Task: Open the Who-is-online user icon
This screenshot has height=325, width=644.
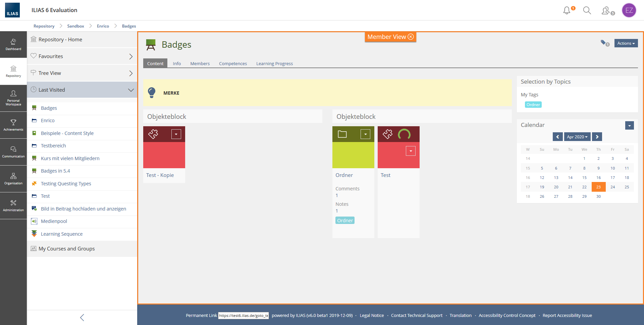Action: [606, 11]
